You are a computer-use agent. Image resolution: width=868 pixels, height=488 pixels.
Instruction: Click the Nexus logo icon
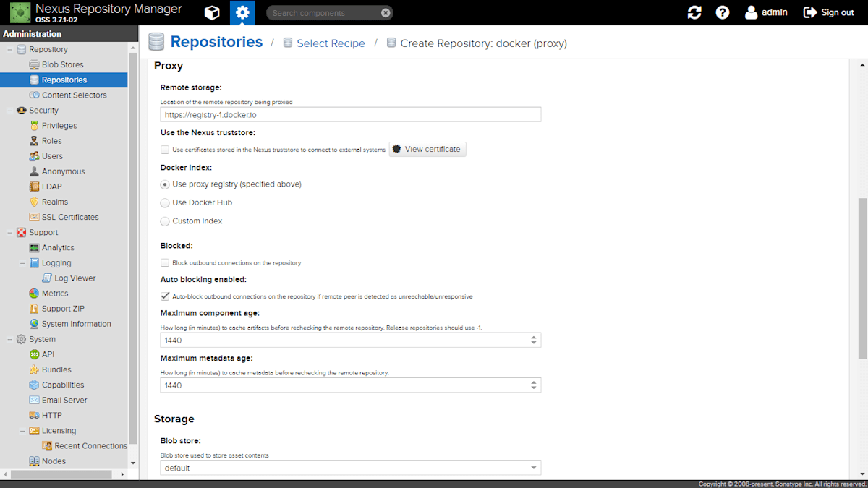click(x=20, y=12)
